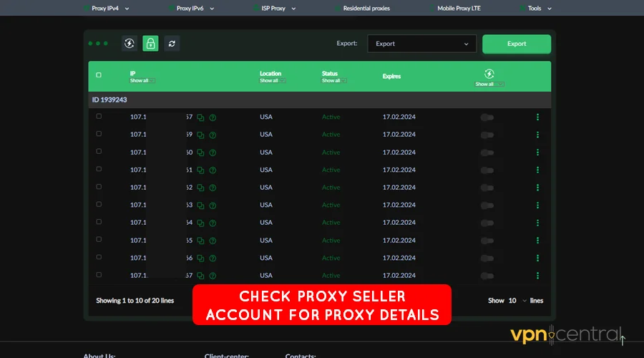644x358 pixels.
Task: Open Show all filter under lightning header icon
Action: (x=489, y=84)
